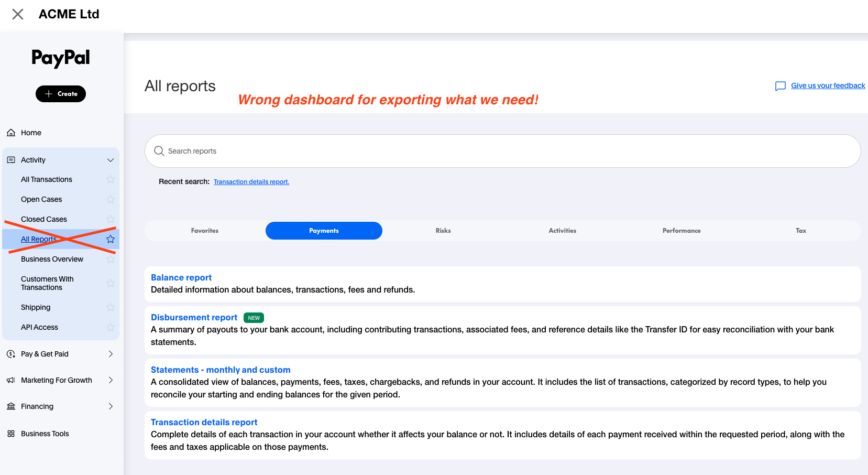The width and height of the screenshot is (868, 475).
Task: Favorite the API Access item using its star
Action: pos(111,327)
